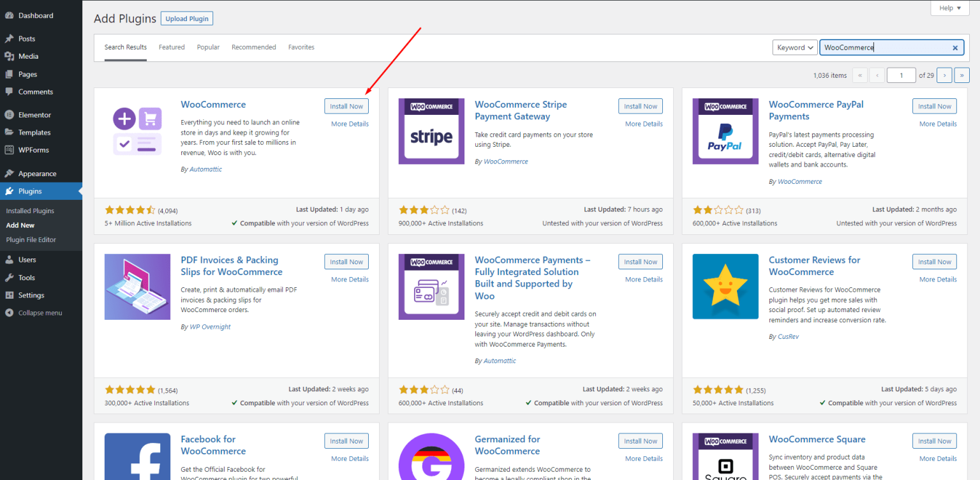Viewport: 980px width, 480px height.
Task: Open the Tools sidebar icon
Action: [x=10, y=277]
